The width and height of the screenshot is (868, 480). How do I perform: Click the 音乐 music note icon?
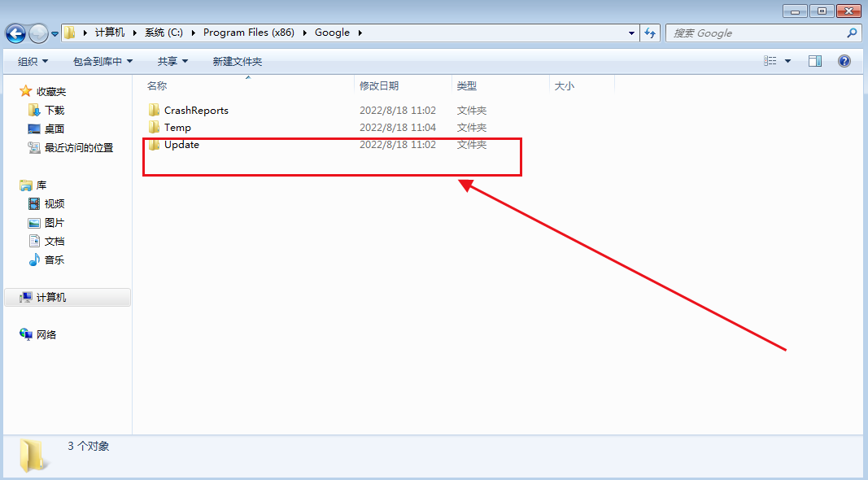34,259
